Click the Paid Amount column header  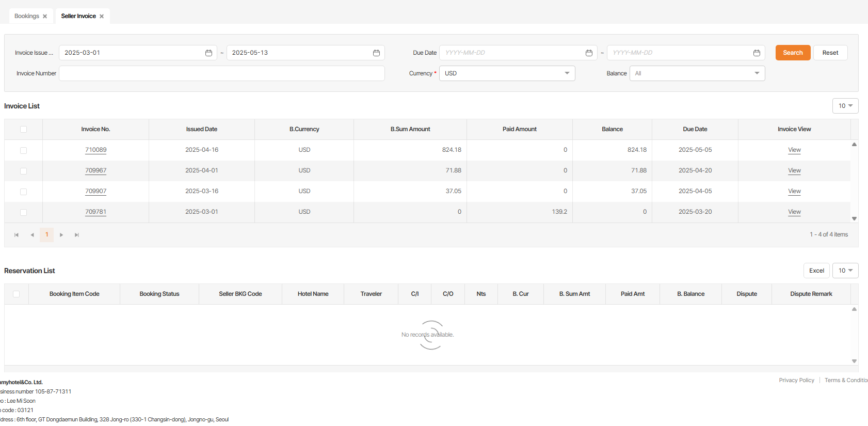pyautogui.click(x=520, y=130)
